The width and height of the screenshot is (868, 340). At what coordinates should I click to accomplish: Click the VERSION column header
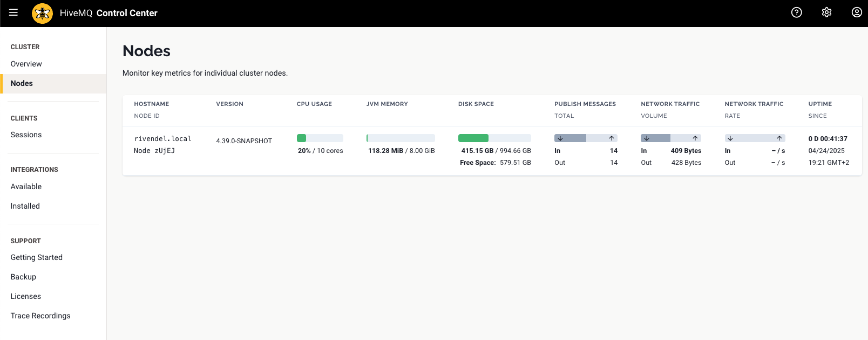(230, 104)
